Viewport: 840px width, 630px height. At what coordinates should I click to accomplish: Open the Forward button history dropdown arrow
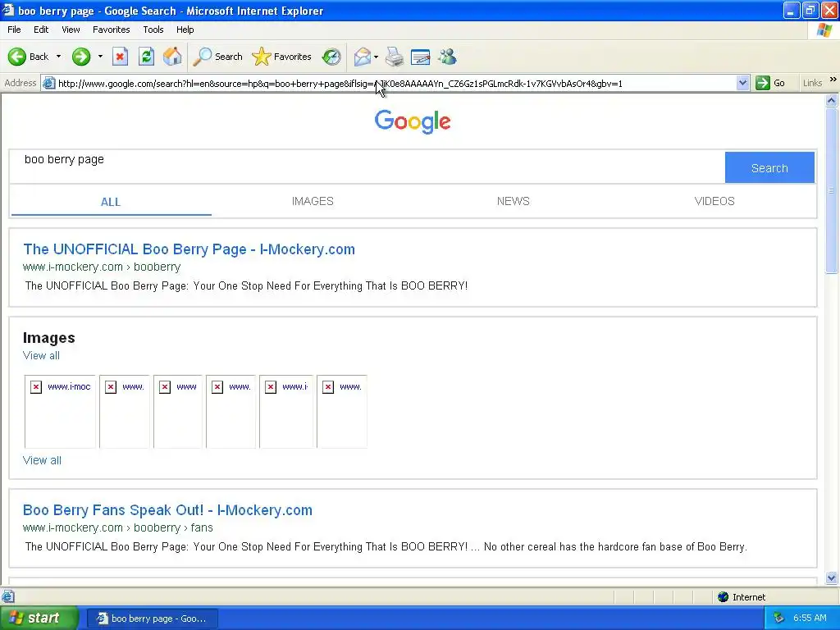(x=100, y=57)
